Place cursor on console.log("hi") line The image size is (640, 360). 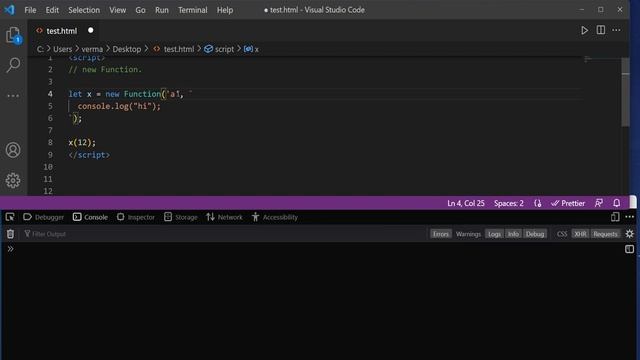[x=119, y=106]
